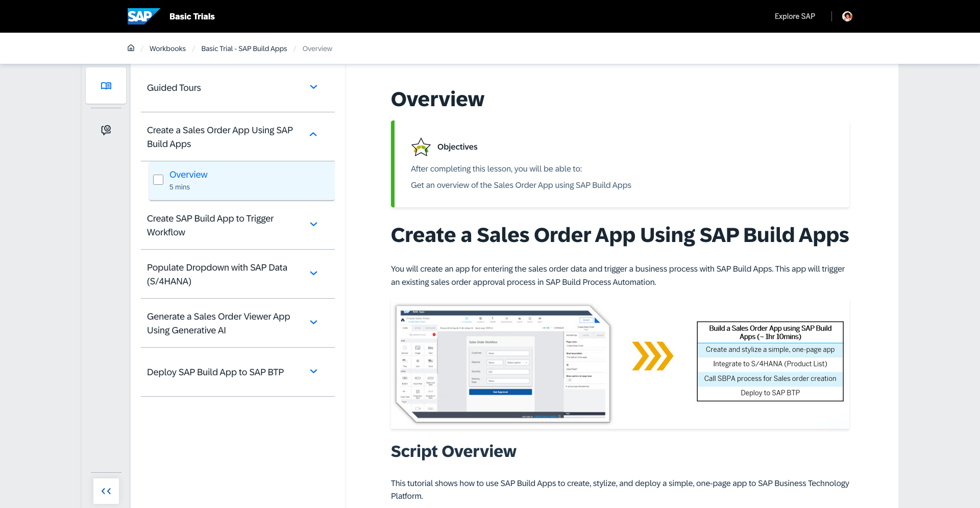980x508 pixels.
Task: Expand Deploy SAP Build App to SAP BTP
Action: point(313,371)
